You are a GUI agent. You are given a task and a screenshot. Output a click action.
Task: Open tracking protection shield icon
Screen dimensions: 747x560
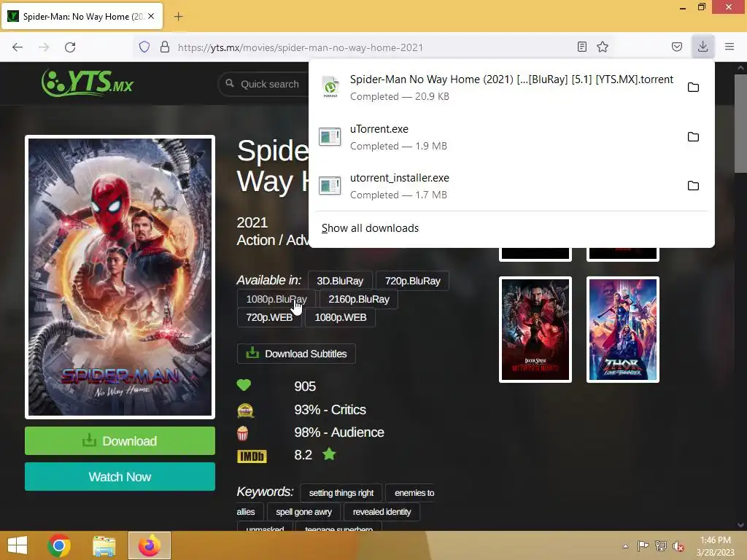[x=144, y=47]
